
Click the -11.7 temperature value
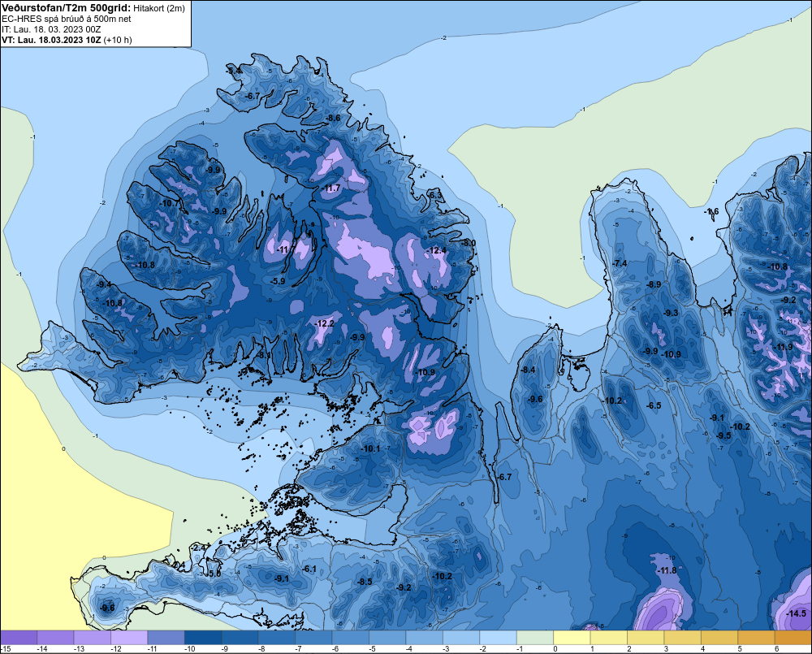click(331, 188)
